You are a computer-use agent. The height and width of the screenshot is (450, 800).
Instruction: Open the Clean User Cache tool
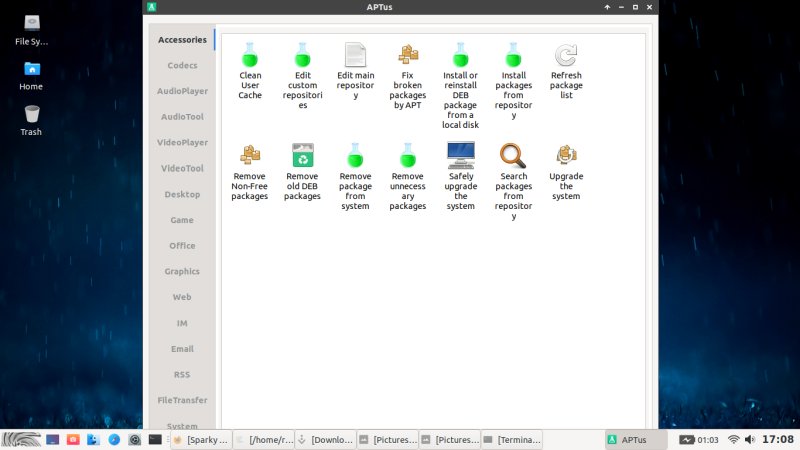[250, 71]
